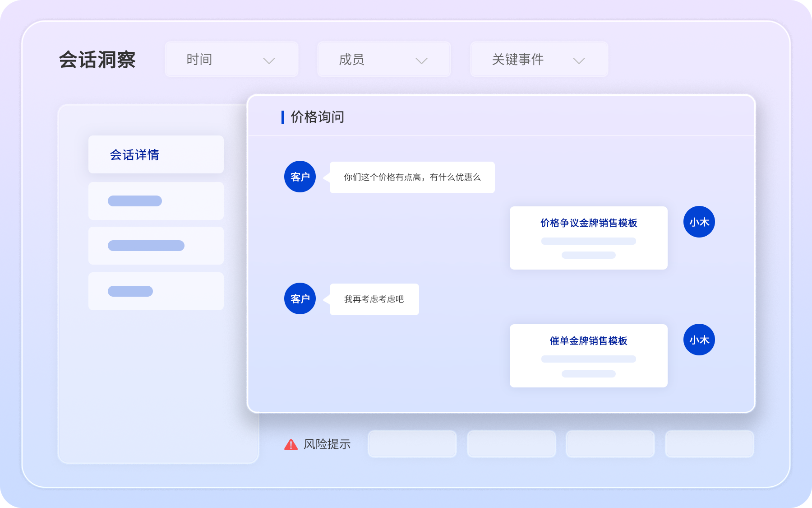The image size is (812, 508).
Task: Open the 价格争议金牌销售模板 card
Action: (588, 238)
